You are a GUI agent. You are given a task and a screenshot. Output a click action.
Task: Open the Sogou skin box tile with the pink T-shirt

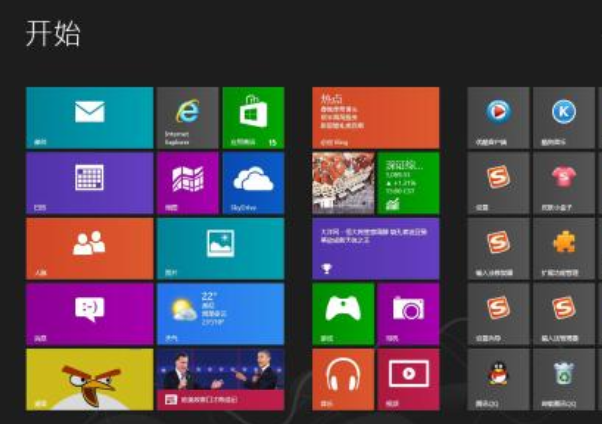564,183
